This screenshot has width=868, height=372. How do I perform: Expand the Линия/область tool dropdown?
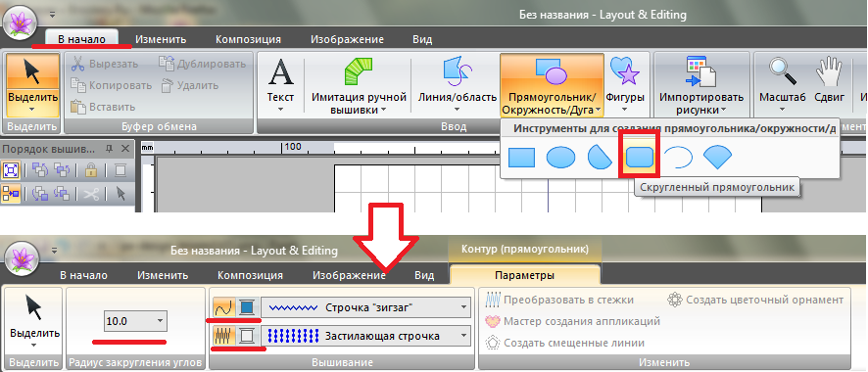457,104
